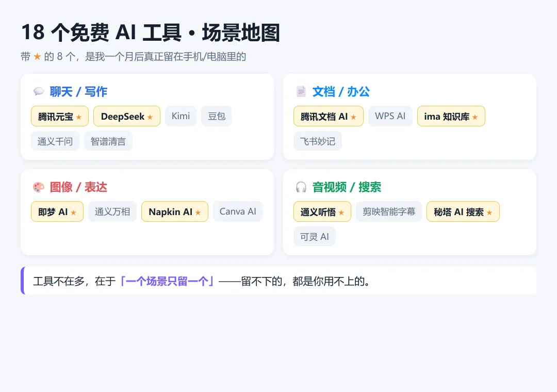557x392 pixels.
Task: Select the 即梦 AI starred chip
Action: (x=57, y=212)
